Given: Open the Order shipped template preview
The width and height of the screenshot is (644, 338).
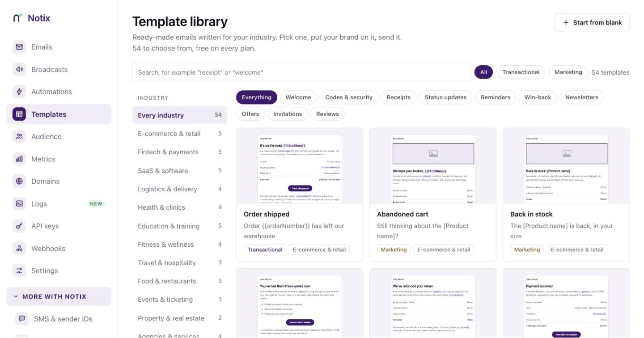Looking at the screenshot, I should click(300, 166).
